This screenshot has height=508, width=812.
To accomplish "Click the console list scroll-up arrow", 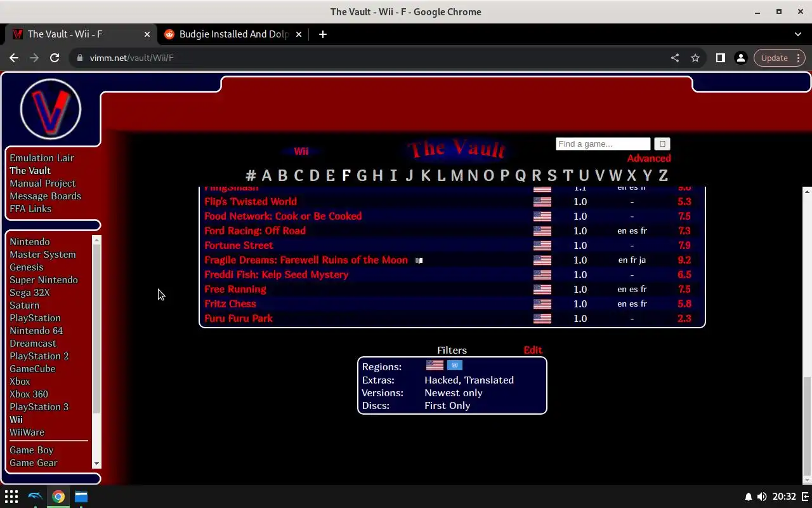I will 96,239.
